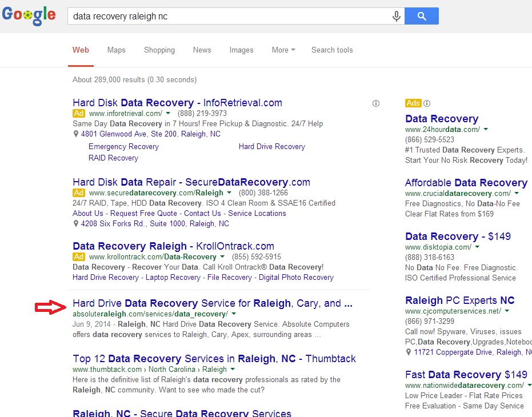Viewport: 532px width, 417px height.
Task: Click the File Recovery sitelink
Action: coord(229,278)
